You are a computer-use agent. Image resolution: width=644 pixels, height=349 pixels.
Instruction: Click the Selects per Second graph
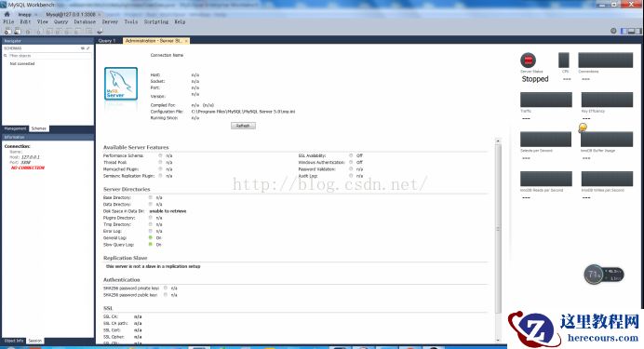[546, 140]
